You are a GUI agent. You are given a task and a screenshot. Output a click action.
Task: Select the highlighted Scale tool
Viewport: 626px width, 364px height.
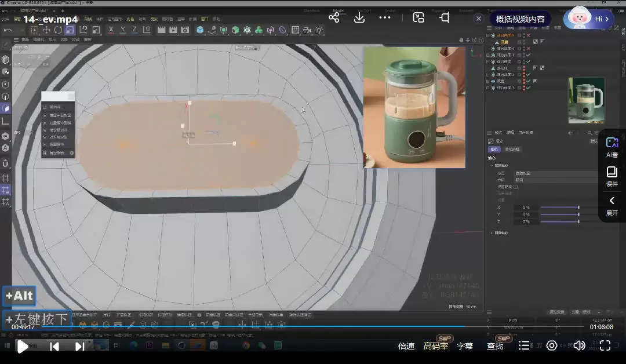click(70, 30)
